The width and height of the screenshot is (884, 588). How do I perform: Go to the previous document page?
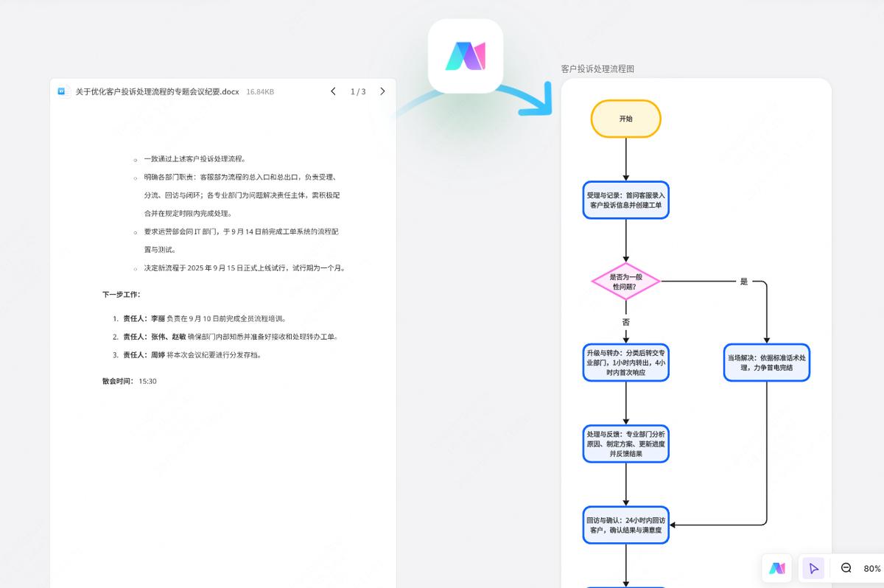point(332,91)
